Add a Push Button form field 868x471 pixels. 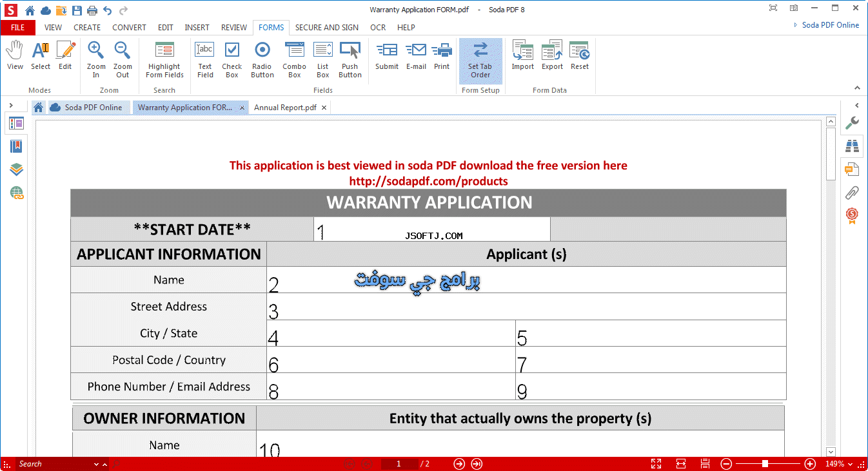point(350,59)
